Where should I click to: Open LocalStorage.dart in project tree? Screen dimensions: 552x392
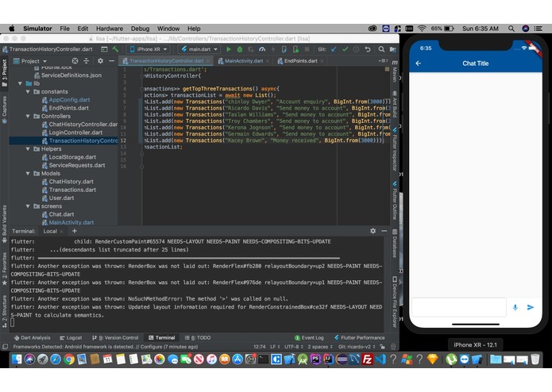72,157
